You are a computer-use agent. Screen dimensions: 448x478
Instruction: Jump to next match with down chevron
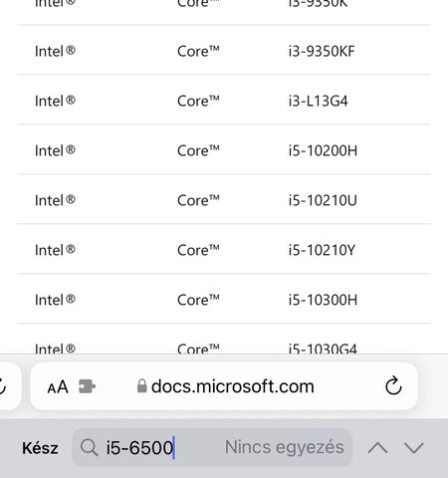(414, 448)
